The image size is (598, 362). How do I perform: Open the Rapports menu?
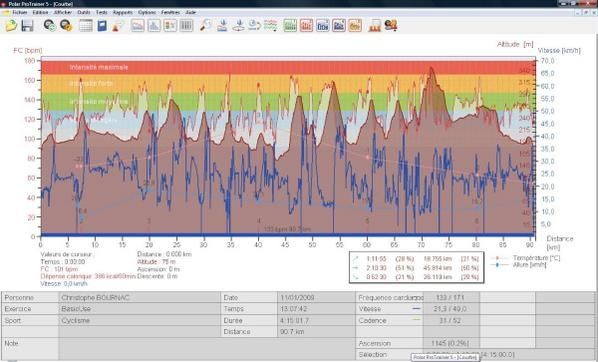pyautogui.click(x=123, y=12)
